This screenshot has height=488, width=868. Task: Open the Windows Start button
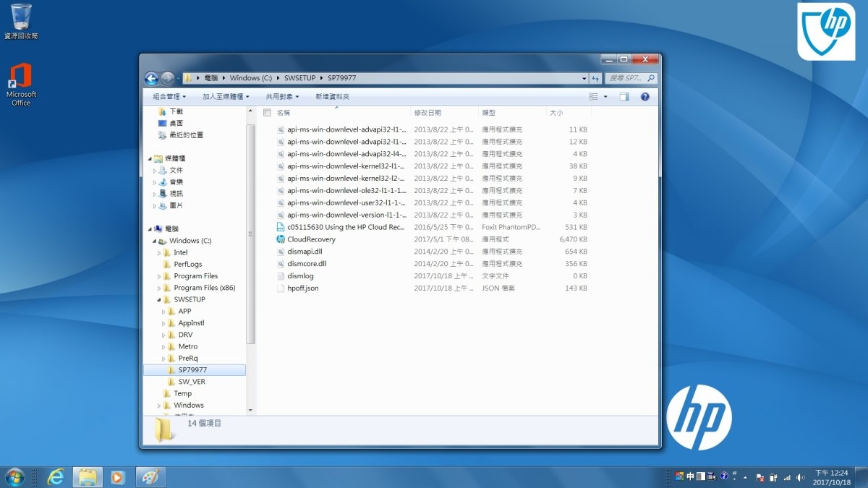coord(14,477)
